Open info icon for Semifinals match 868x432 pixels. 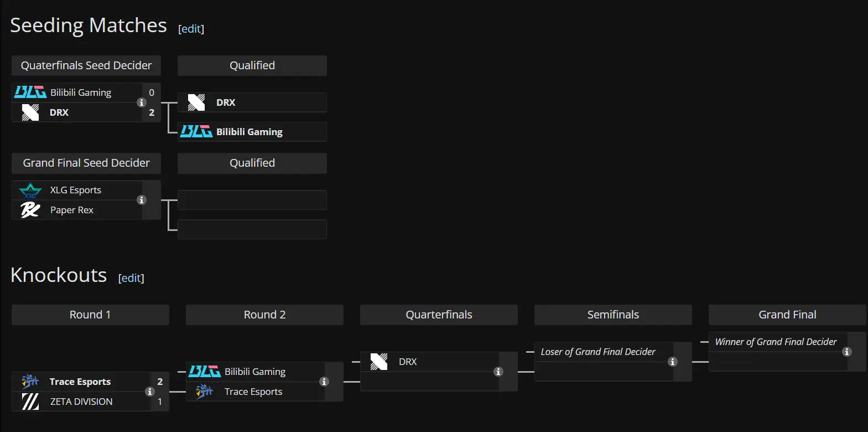point(673,362)
